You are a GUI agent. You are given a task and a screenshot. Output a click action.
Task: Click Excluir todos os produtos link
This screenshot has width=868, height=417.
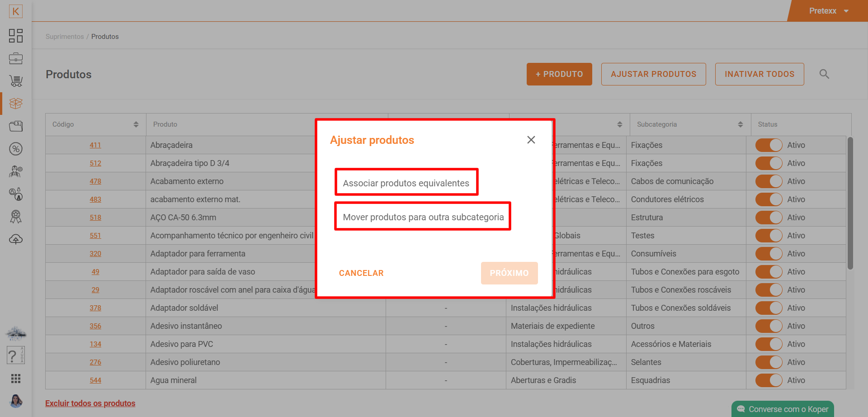pyautogui.click(x=90, y=403)
